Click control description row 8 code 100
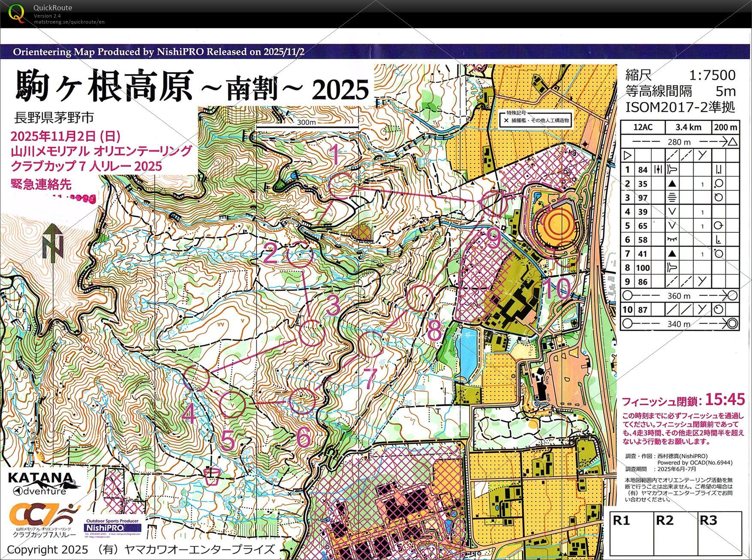 [x=643, y=268]
